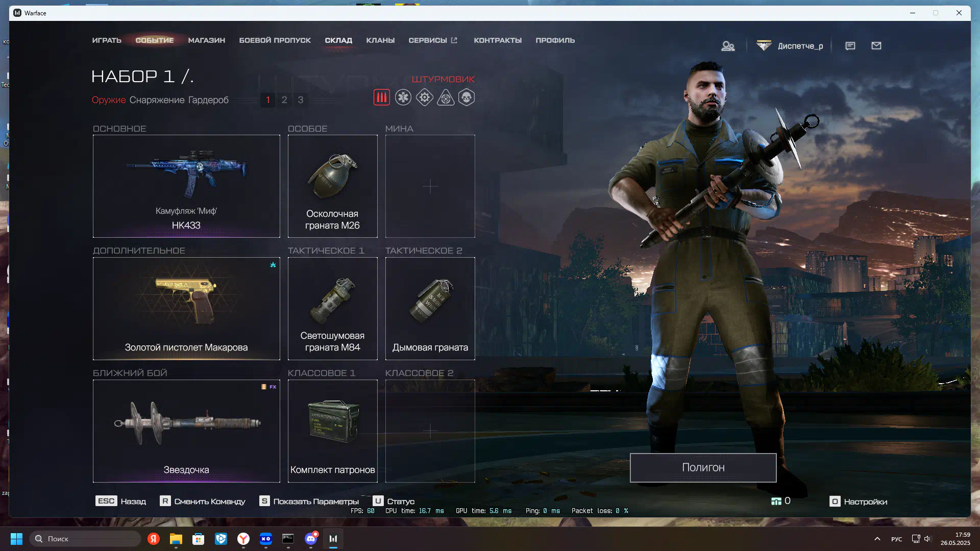
Task: Click the star badge on Makarov pistol
Action: (x=273, y=265)
